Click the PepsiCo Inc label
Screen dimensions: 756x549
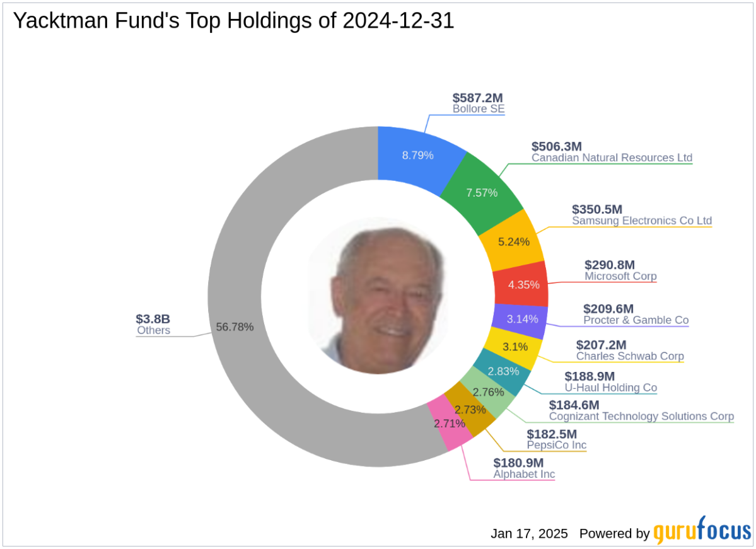[x=557, y=445]
